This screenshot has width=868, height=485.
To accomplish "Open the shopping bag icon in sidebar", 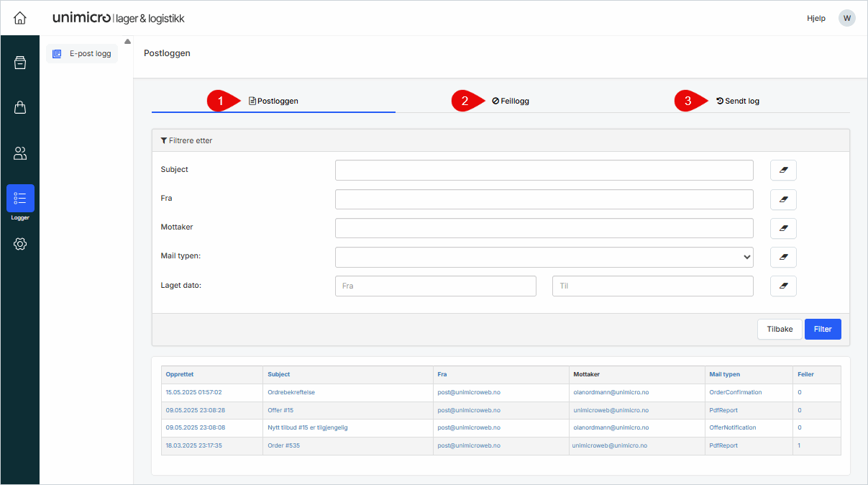I will point(20,108).
